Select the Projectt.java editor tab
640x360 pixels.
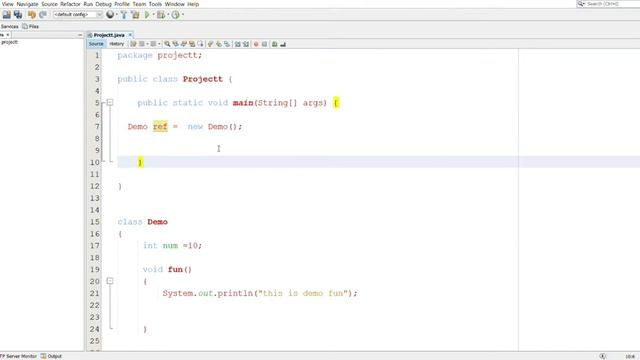109,35
